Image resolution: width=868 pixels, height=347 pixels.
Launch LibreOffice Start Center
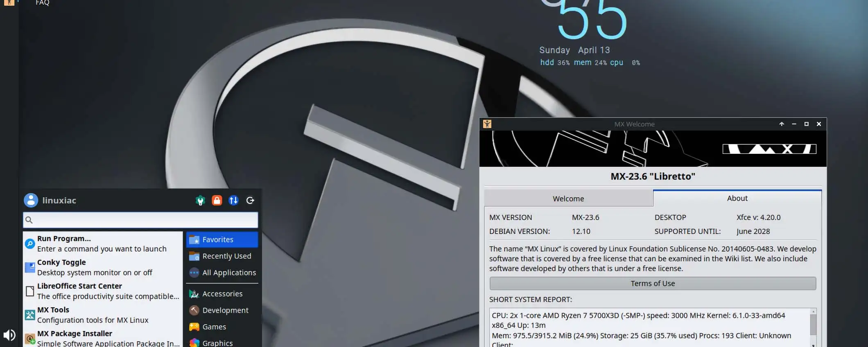[x=103, y=291]
